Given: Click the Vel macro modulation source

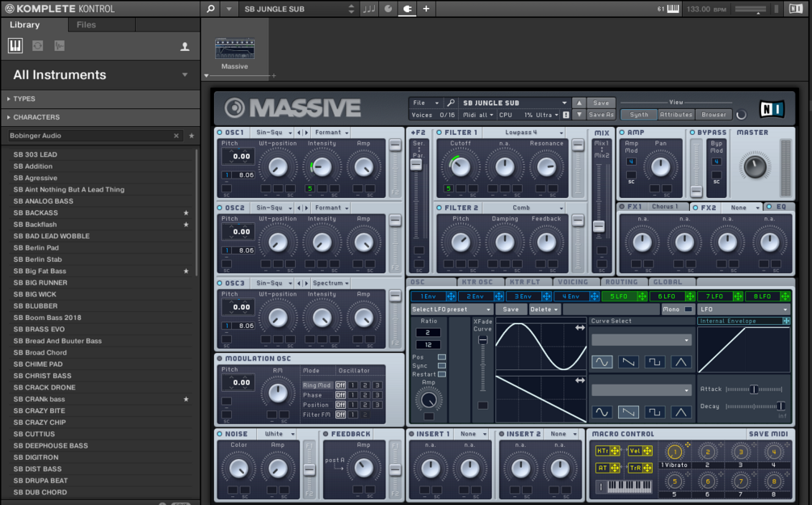Looking at the screenshot, I should click(641, 451).
